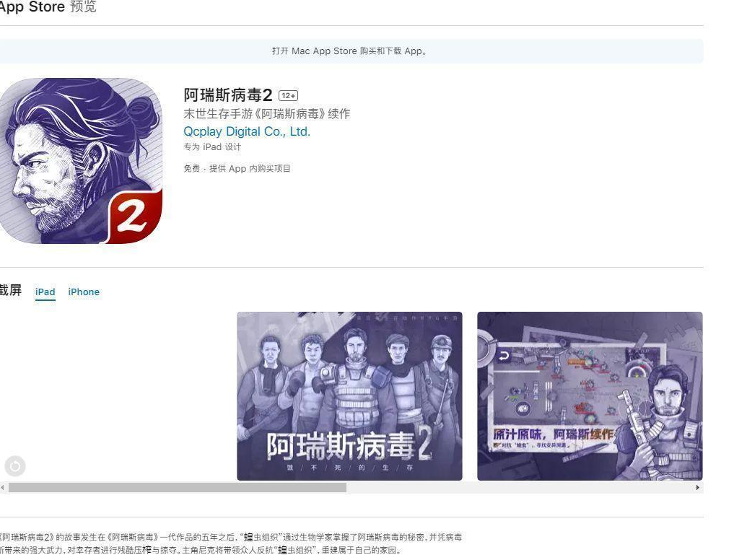This screenshot has height=560, width=734.
Task: Switch to the iPad screenshots tab
Action: (45, 292)
